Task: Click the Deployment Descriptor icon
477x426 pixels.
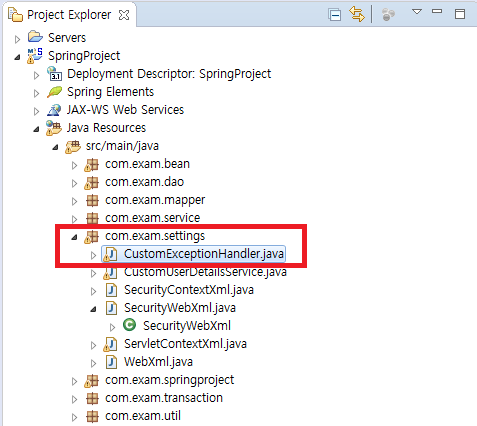Action: (x=54, y=73)
